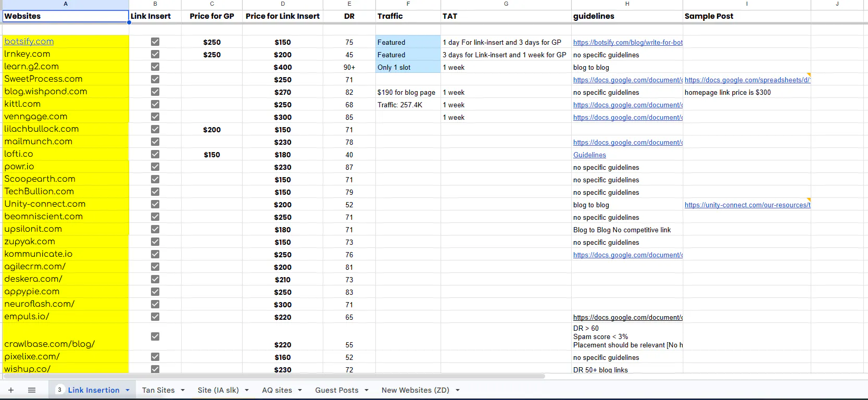Screen dimensions: 868x400
Task: Open kommunicate.io guidelines document link
Action: point(628,255)
